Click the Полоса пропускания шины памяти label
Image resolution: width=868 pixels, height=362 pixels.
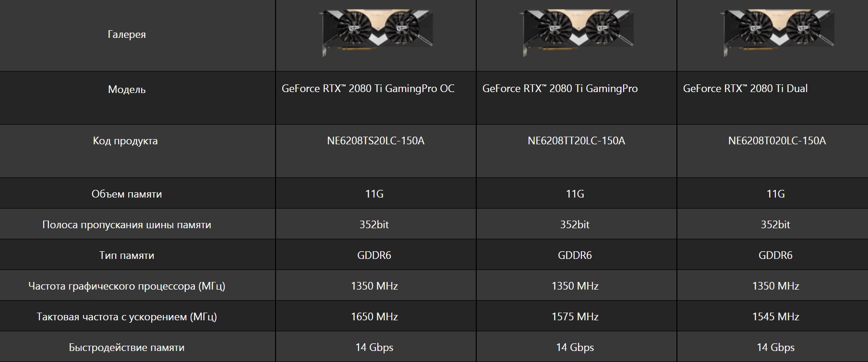(x=127, y=225)
